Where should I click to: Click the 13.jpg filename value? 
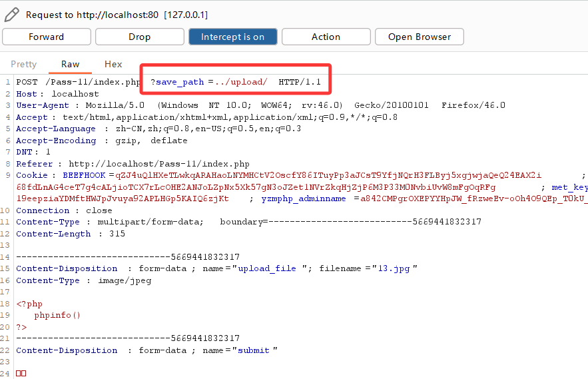394,268
